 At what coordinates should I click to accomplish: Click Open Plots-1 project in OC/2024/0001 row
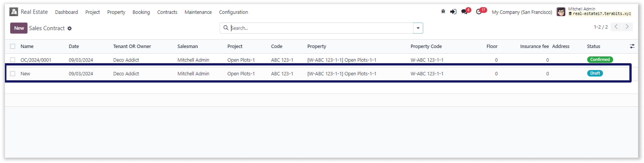click(x=241, y=60)
